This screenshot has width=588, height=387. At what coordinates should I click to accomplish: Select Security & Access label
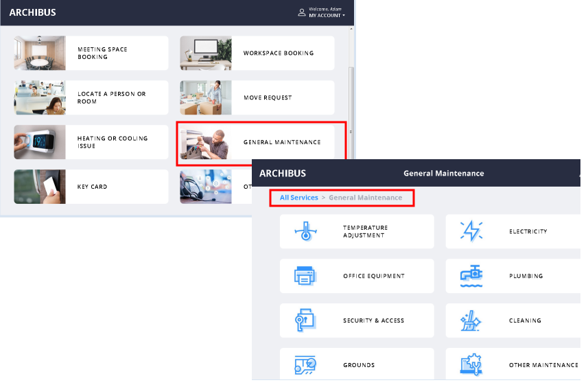[373, 320]
